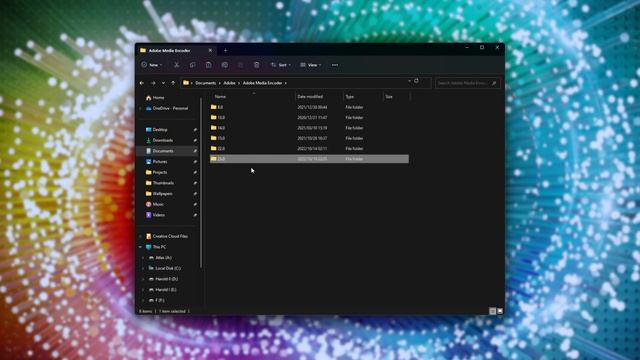The height and width of the screenshot is (360, 640).
Task: Select the 14.0 folder
Action: click(x=309, y=128)
